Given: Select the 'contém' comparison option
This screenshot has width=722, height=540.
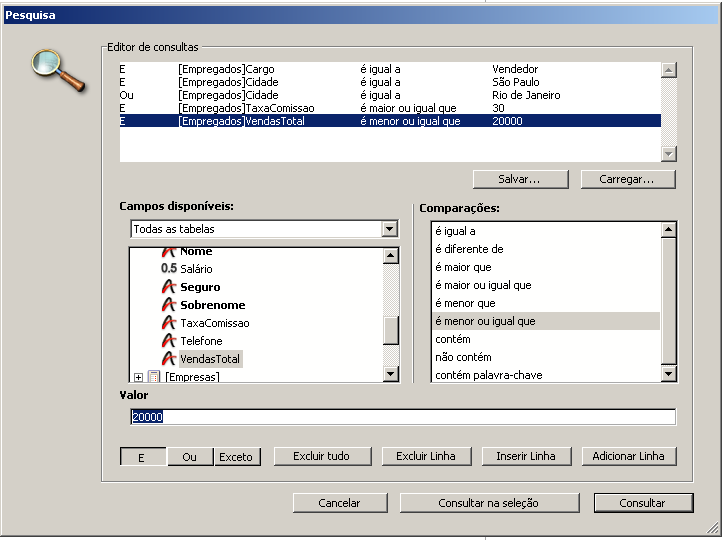Looking at the screenshot, I should pyautogui.click(x=451, y=339).
